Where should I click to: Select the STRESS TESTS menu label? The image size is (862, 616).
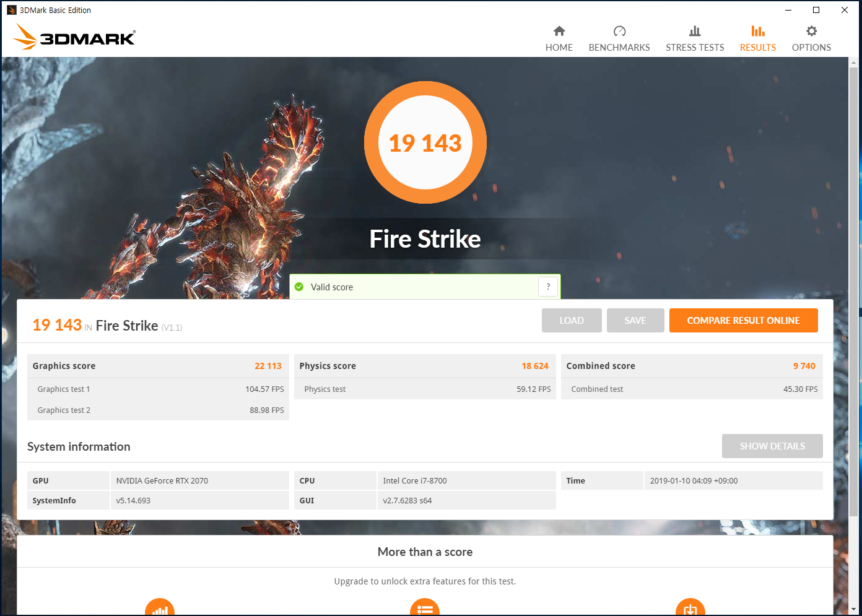[x=695, y=48]
